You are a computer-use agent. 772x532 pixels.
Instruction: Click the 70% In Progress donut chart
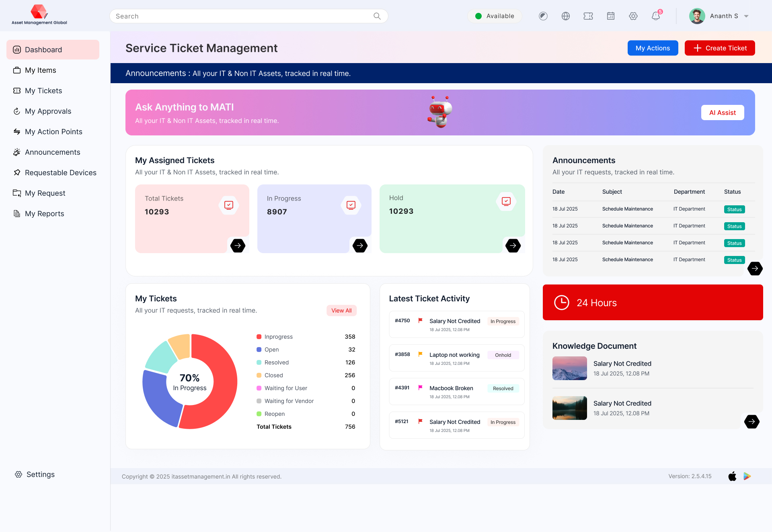189,382
